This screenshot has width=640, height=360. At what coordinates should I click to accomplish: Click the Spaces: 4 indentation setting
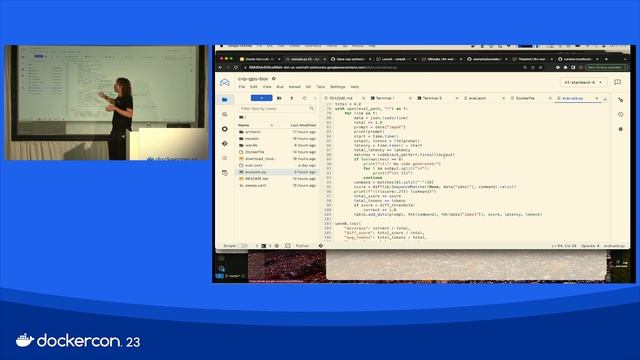click(x=590, y=246)
